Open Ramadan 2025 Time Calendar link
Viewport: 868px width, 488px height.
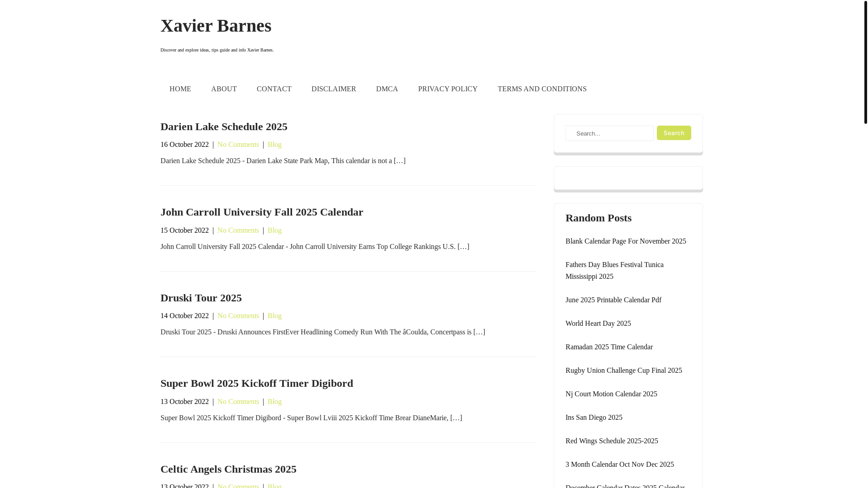[609, 347]
